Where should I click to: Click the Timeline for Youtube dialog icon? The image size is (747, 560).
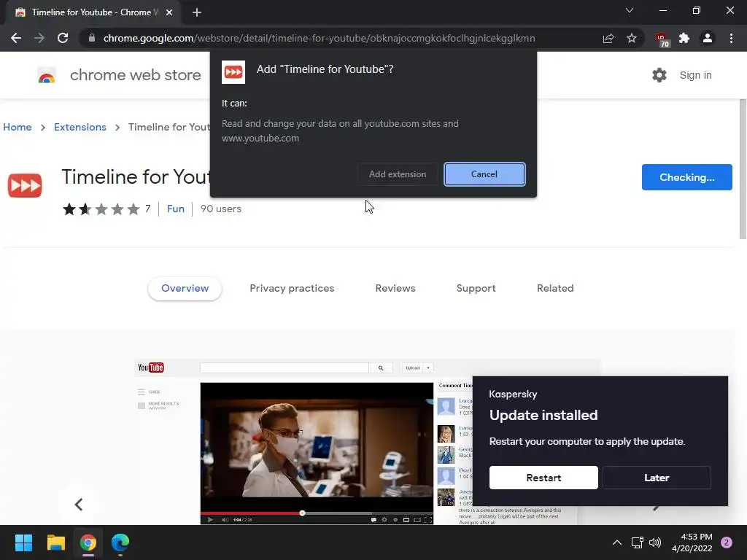click(233, 72)
